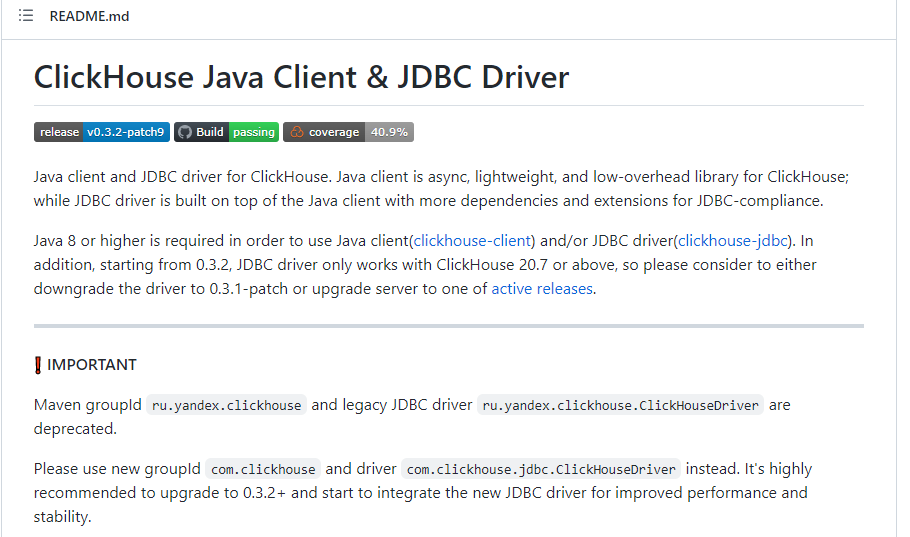
Task: Open the active releases link
Action: tap(542, 289)
